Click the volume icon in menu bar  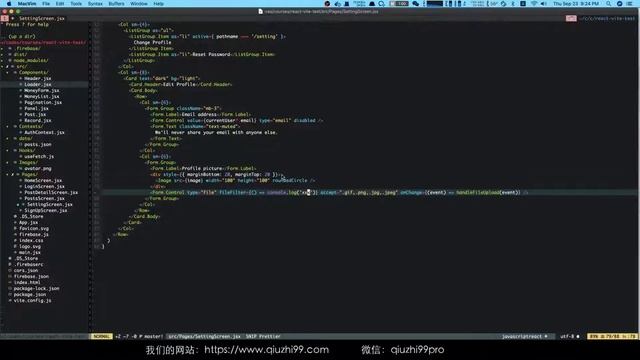pyautogui.click(x=544, y=4)
